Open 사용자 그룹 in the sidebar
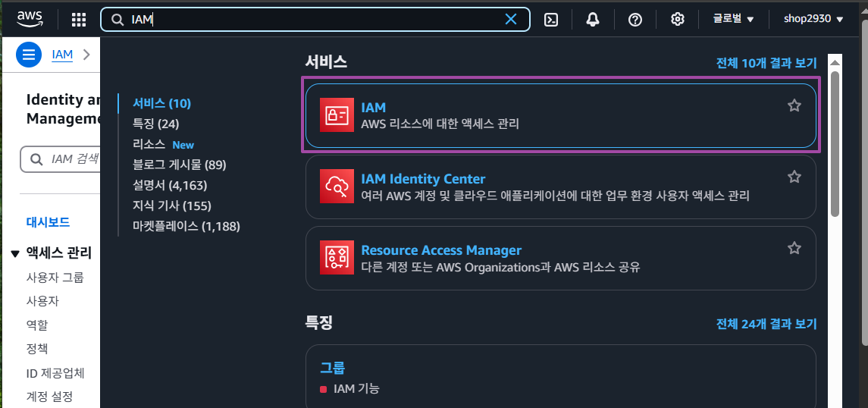Viewport: 868px width, 408px height. click(x=55, y=278)
